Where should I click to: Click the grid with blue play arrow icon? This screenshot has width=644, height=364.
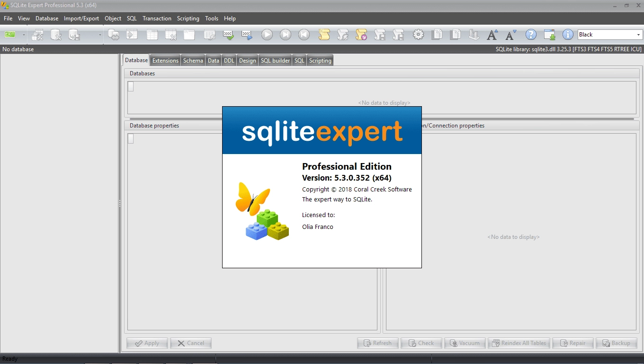(x=247, y=35)
